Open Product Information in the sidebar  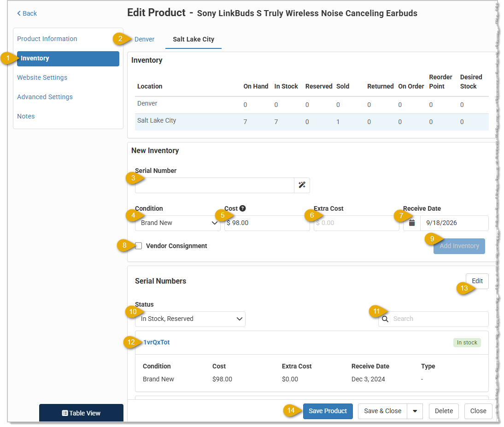pos(47,39)
